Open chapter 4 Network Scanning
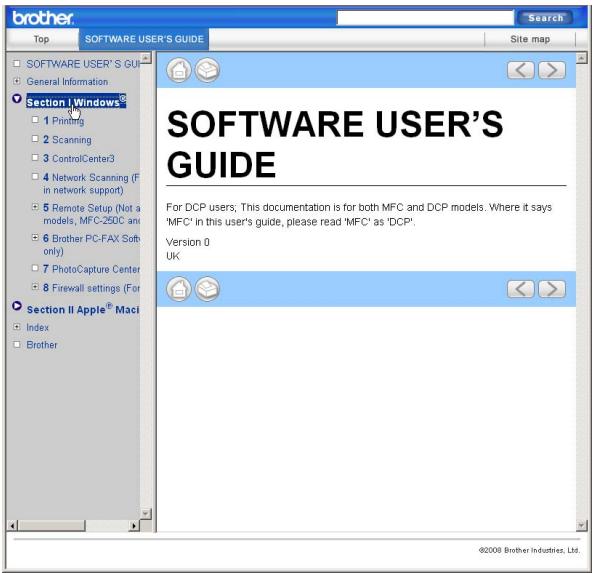The image size is (596, 573). (91, 183)
